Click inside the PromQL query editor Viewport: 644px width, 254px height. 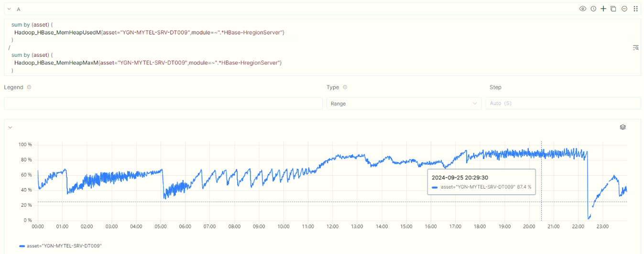click(287, 47)
